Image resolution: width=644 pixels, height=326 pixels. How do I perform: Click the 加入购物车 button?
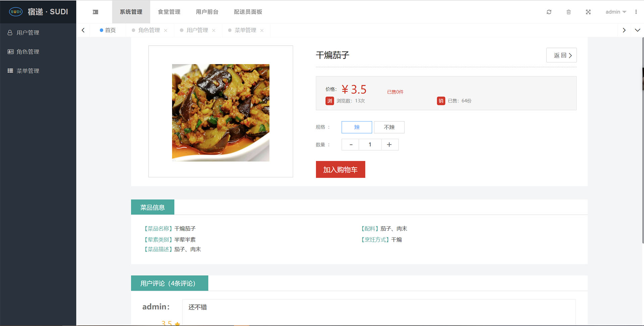coord(340,169)
